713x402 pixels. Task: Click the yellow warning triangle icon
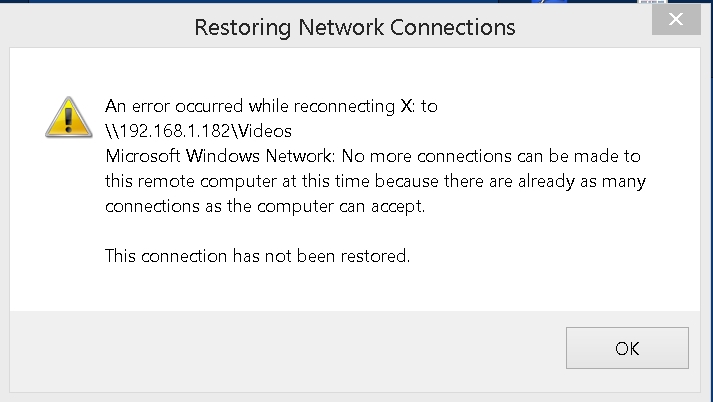point(68,116)
